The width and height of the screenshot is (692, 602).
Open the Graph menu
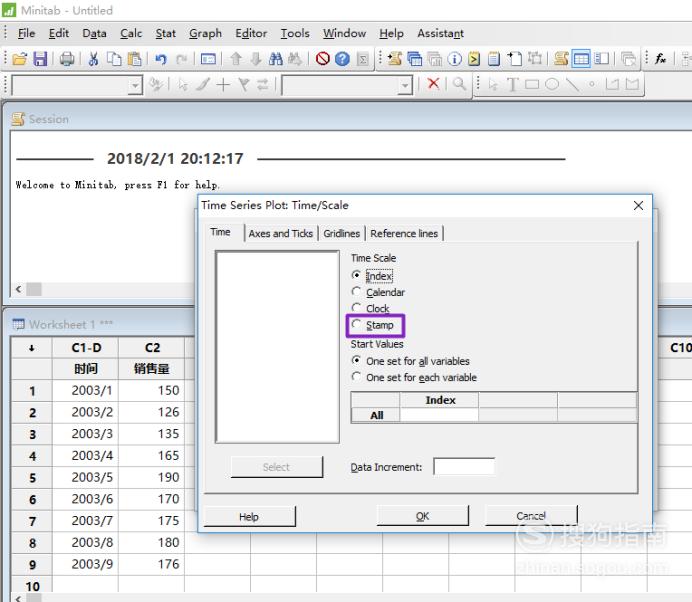[205, 33]
